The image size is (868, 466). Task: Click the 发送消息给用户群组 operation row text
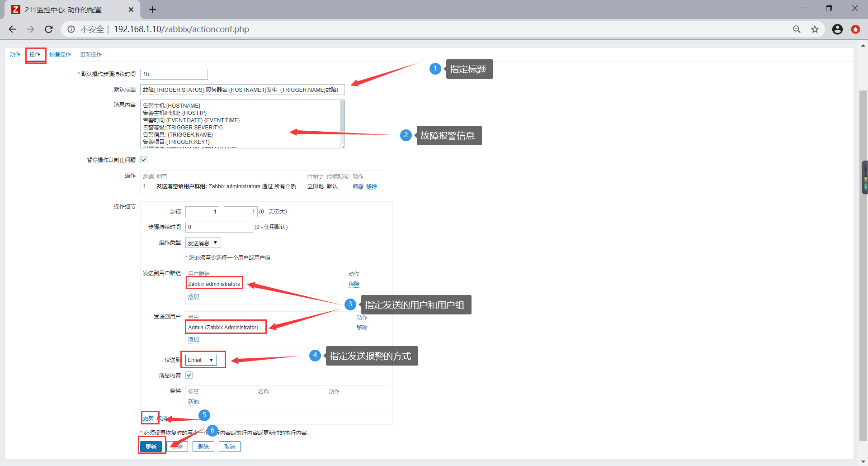226,186
